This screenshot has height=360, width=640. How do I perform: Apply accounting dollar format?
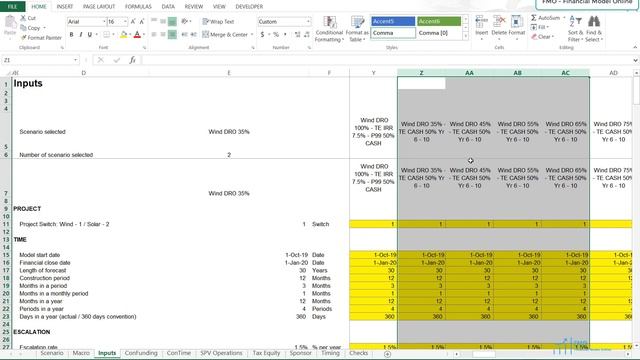(262, 34)
